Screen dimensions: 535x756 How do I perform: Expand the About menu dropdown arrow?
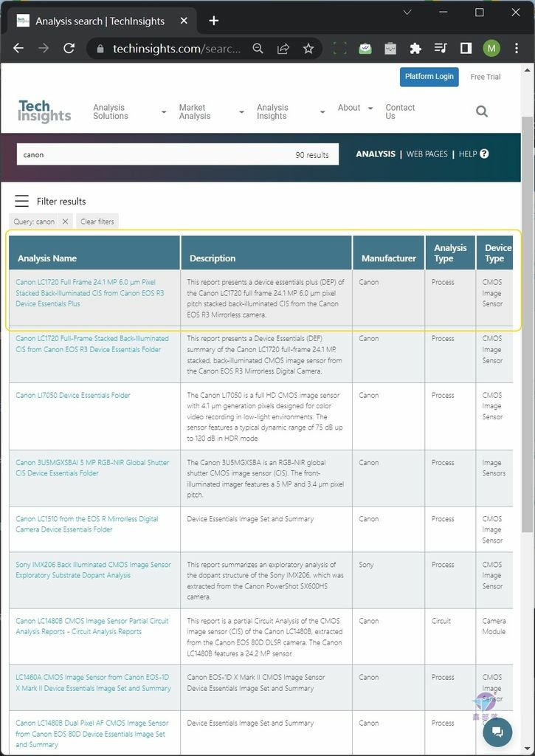370,109
